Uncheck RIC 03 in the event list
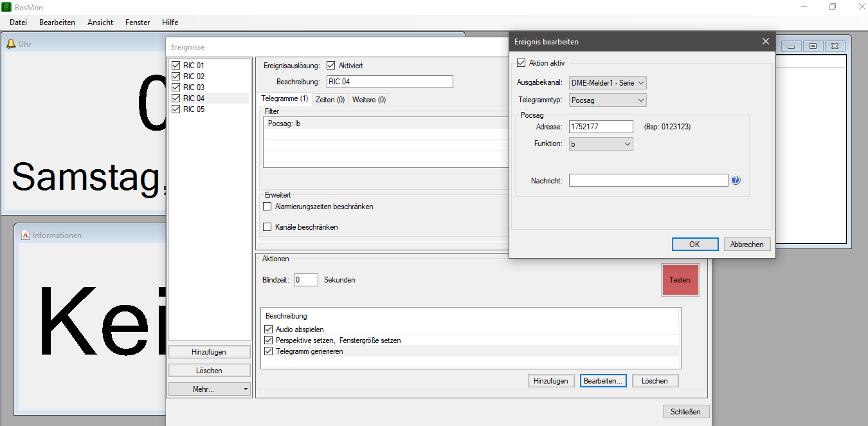868x426 pixels. [176, 87]
